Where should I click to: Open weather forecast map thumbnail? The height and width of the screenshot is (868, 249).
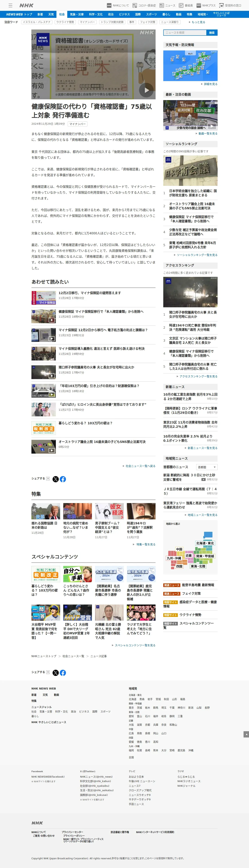(x=190, y=66)
